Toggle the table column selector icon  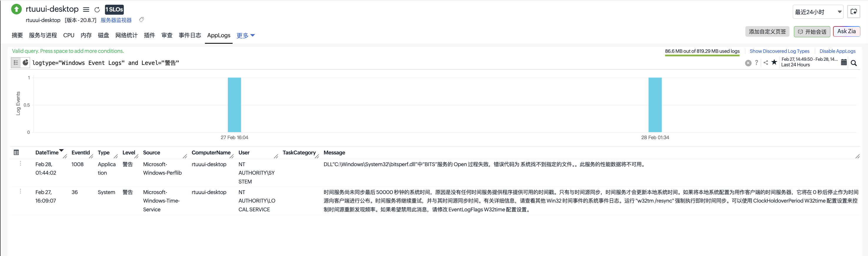(16, 152)
